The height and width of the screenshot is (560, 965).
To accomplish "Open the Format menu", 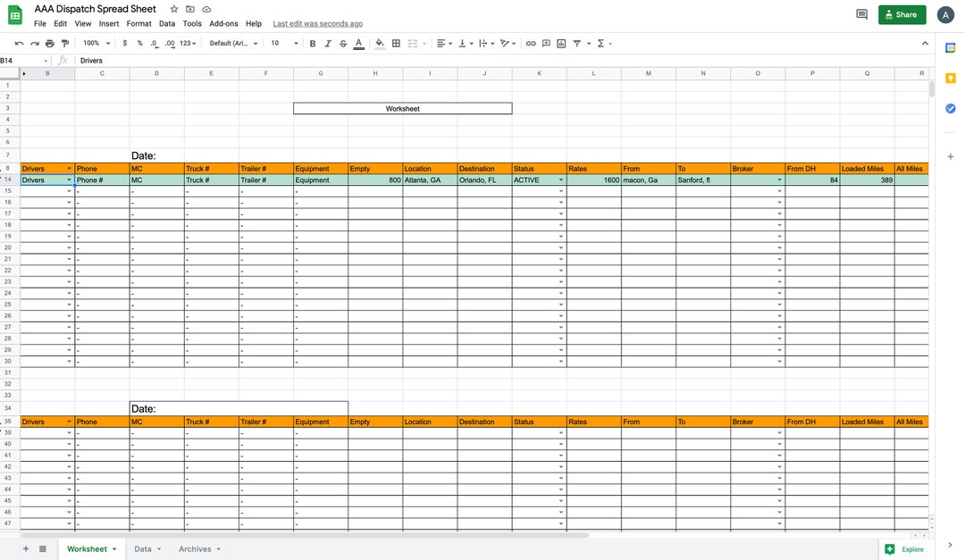I will (x=138, y=23).
